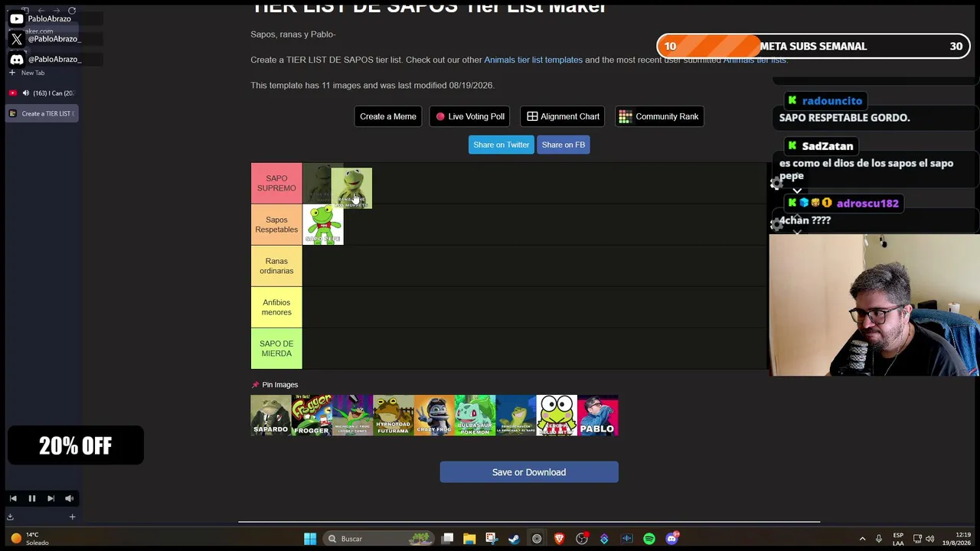Open Steam from the taskbar
Screen dimensions: 980x551
[x=514, y=539]
